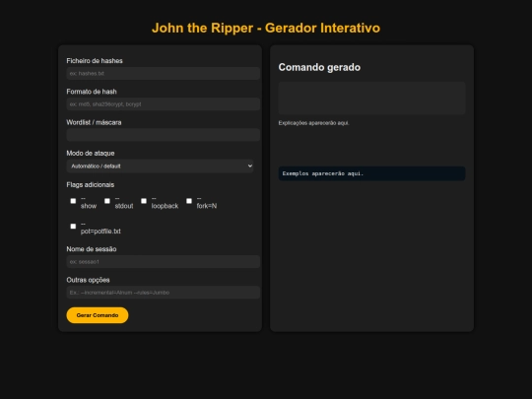Enable the --pot=potfile.txt checkbox
Screen dimensions: 532x399
click(x=73, y=226)
